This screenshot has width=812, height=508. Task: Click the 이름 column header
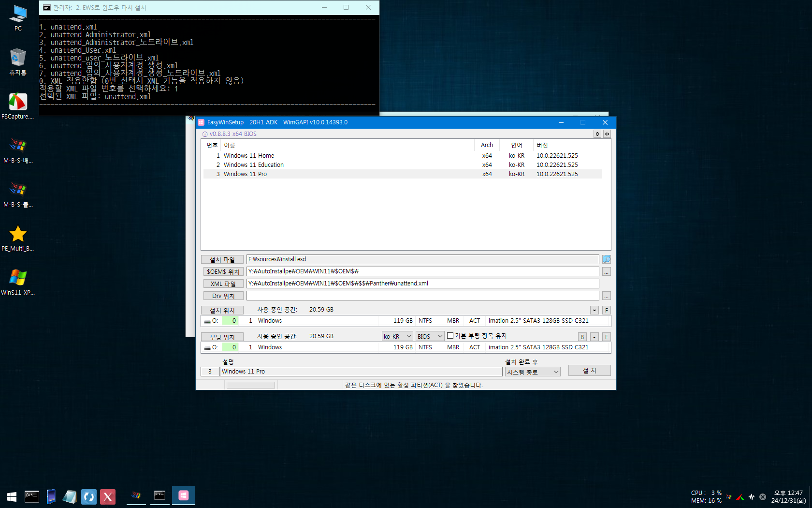(x=347, y=145)
